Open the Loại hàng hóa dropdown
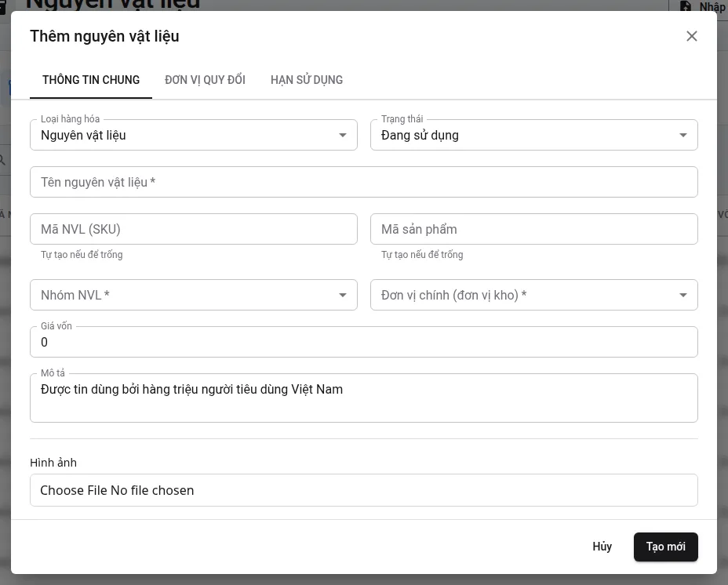 pyautogui.click(x=194, y=135)
